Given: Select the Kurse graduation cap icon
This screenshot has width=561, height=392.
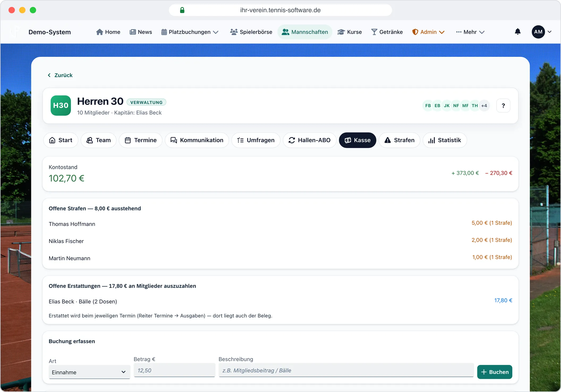Looking at the screenshot, I should pyautogui.click(x=341, y=32).
